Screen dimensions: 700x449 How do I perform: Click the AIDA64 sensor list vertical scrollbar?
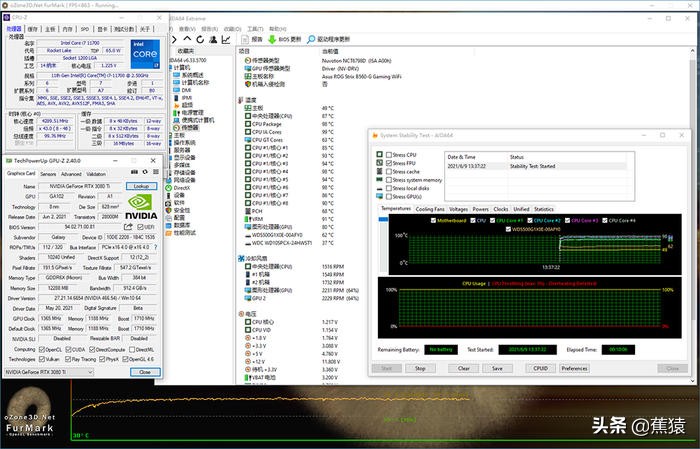click(x=692, y=214)
